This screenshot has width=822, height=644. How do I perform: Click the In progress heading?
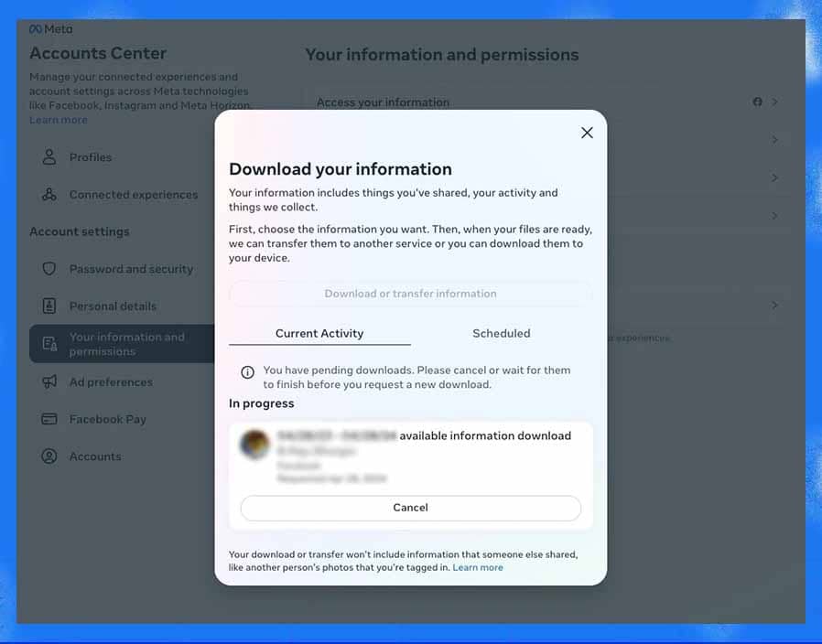click(261, 403)
